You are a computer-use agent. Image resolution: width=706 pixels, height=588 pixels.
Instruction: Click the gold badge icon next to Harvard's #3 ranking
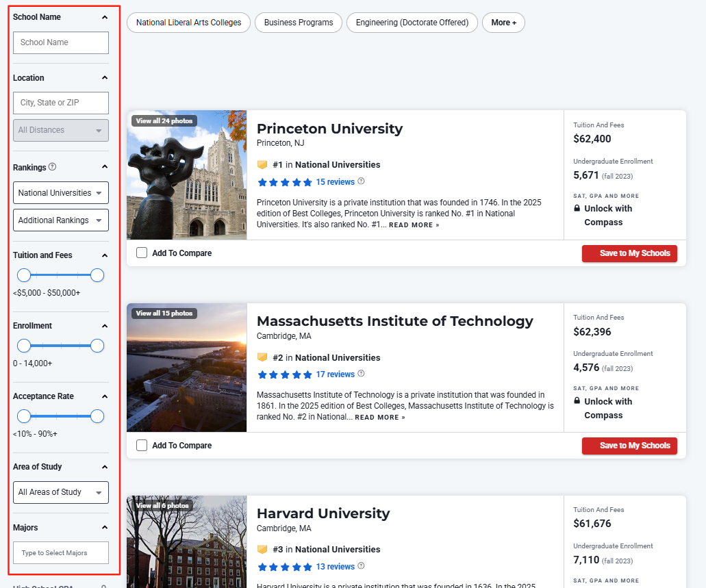262,549
